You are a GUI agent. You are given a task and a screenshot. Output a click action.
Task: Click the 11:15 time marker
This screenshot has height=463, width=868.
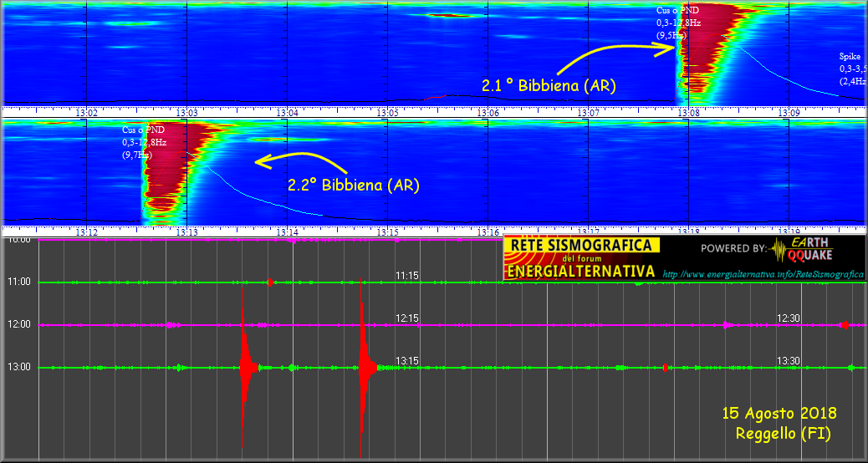[x=407, y=276]
